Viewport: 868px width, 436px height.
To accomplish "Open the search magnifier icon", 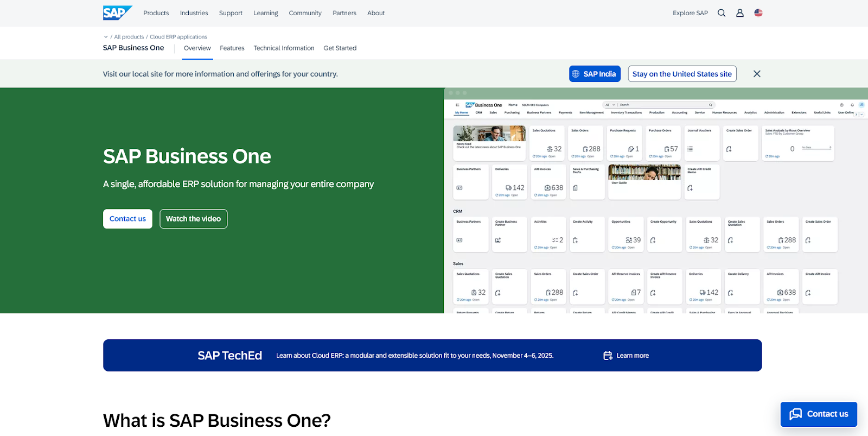I will click(x=722, y=13).
